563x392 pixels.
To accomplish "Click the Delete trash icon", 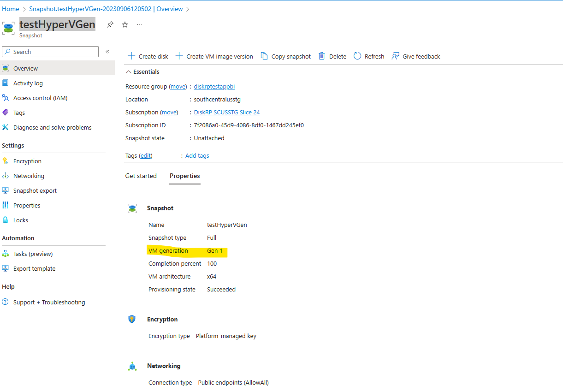I will tap(321, 56).
